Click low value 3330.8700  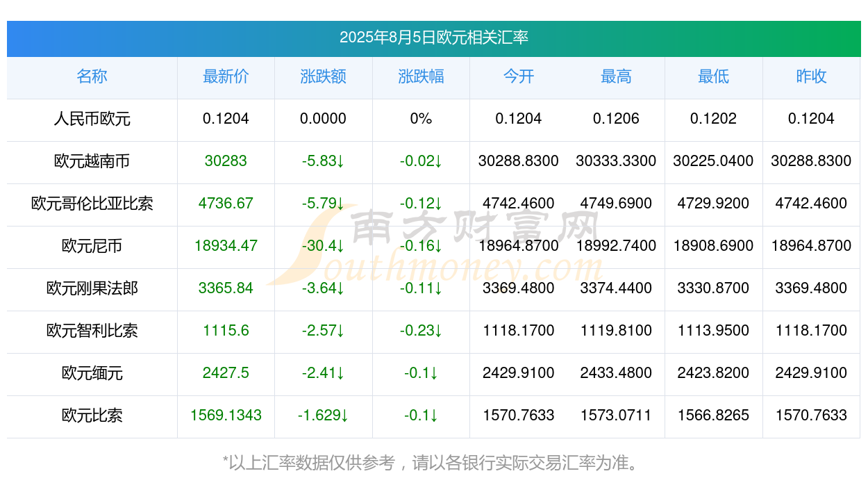713,288
